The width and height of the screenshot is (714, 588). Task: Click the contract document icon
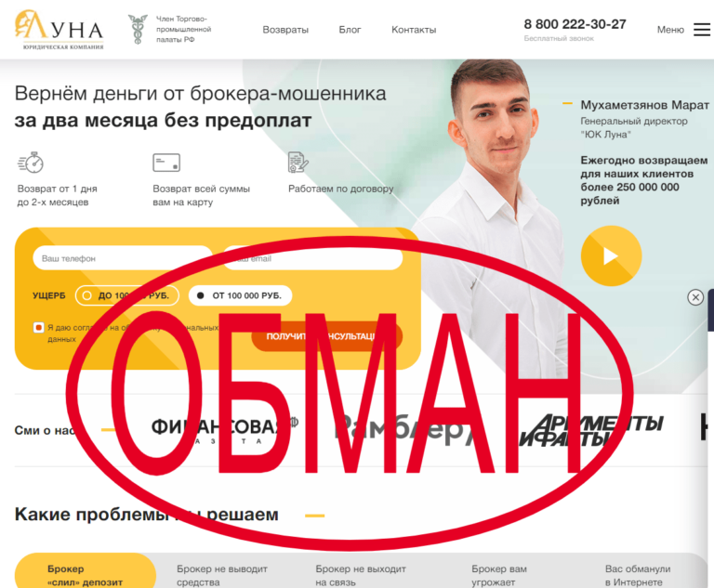[298, 163]
